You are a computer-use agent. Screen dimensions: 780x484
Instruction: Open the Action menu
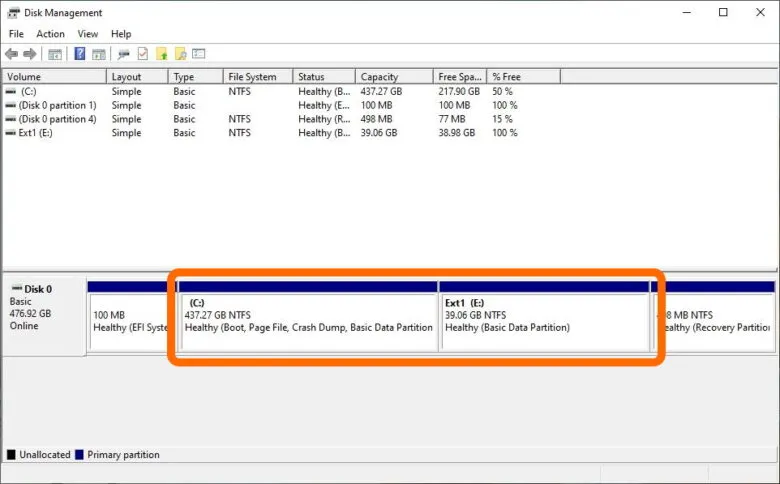(x=50, y=34)
